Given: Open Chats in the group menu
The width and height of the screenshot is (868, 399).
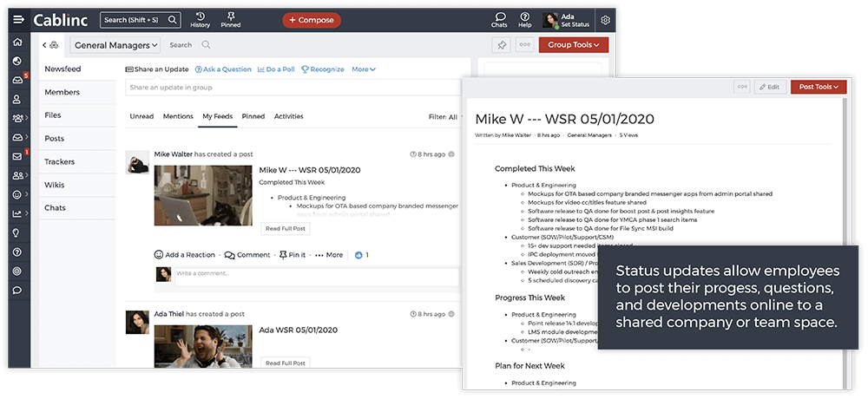Looking at the screenshot, I should pyautogui.click(x=77, y=208).
